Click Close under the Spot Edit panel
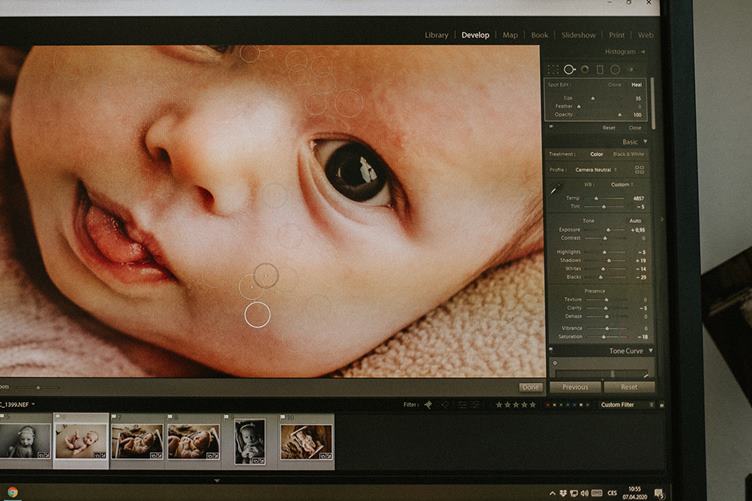The height and width of the screenshot is (501, 752). pyautogui.click(x=634, y=128)
